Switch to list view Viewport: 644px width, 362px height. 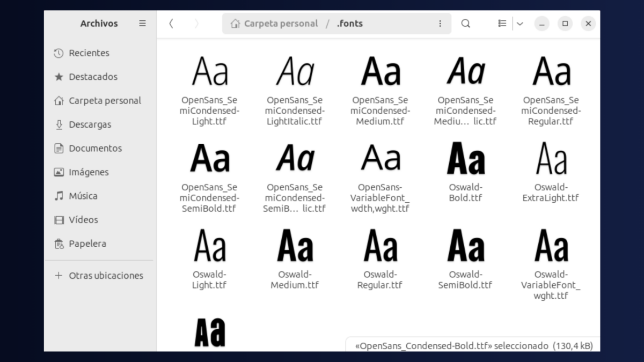click(502, 23)
